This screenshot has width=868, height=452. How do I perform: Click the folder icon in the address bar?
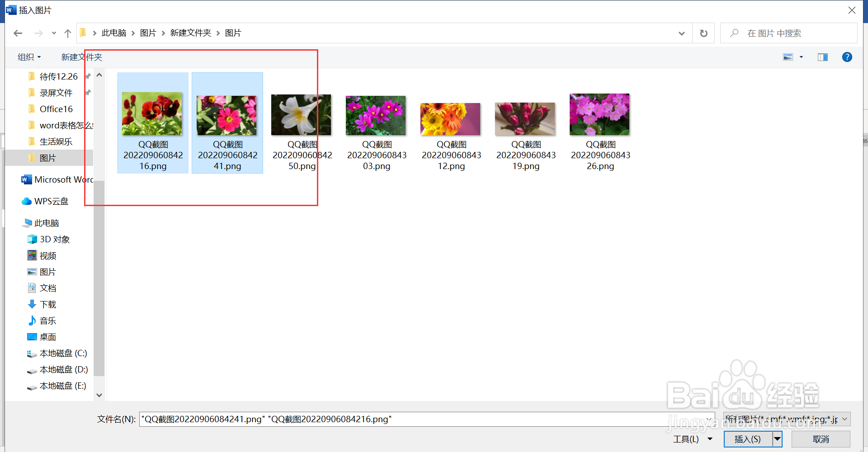click(83, 33)
